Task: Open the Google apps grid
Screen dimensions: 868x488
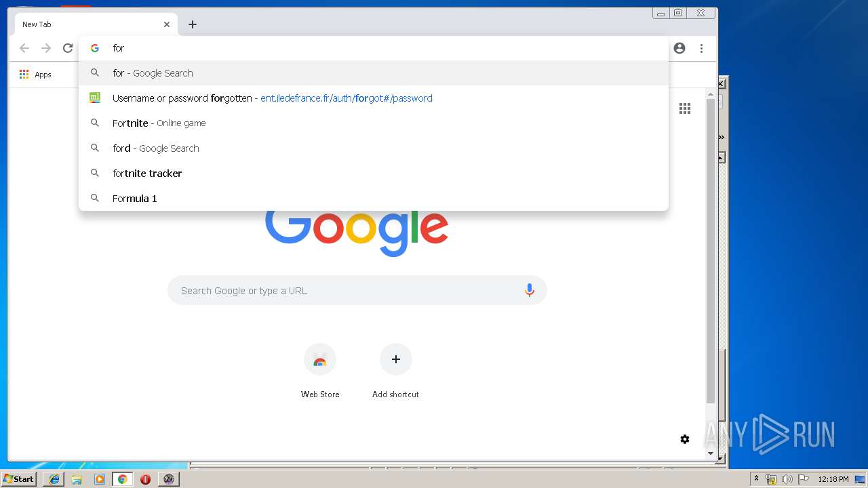Action: pos(685,108)
